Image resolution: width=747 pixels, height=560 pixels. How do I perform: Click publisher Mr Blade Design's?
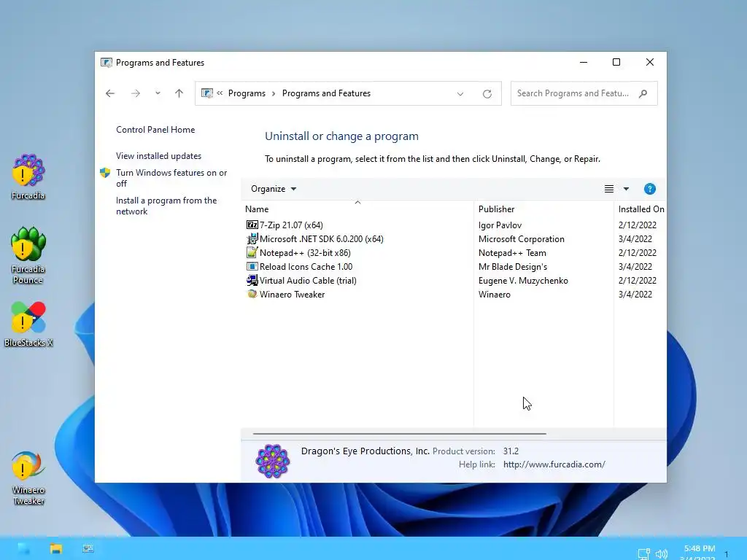pyautogui.click(x=513, y=267)
